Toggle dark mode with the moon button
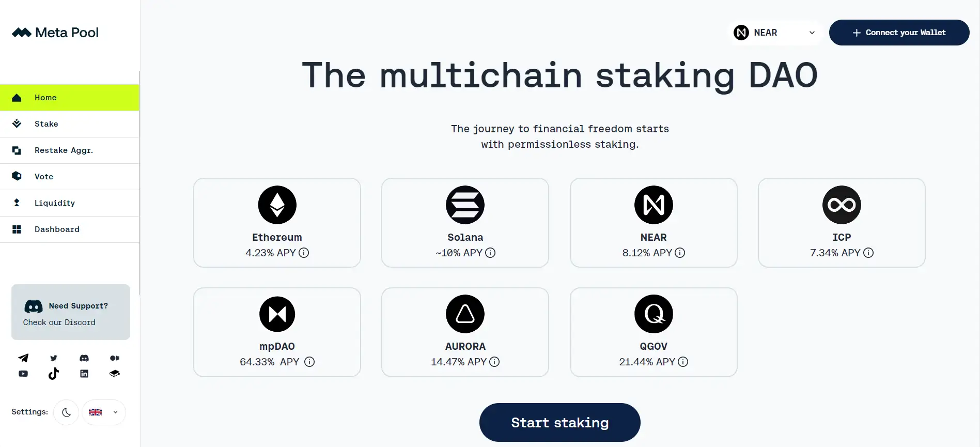Viewport: 980px width, 447px height. (66, 412)
